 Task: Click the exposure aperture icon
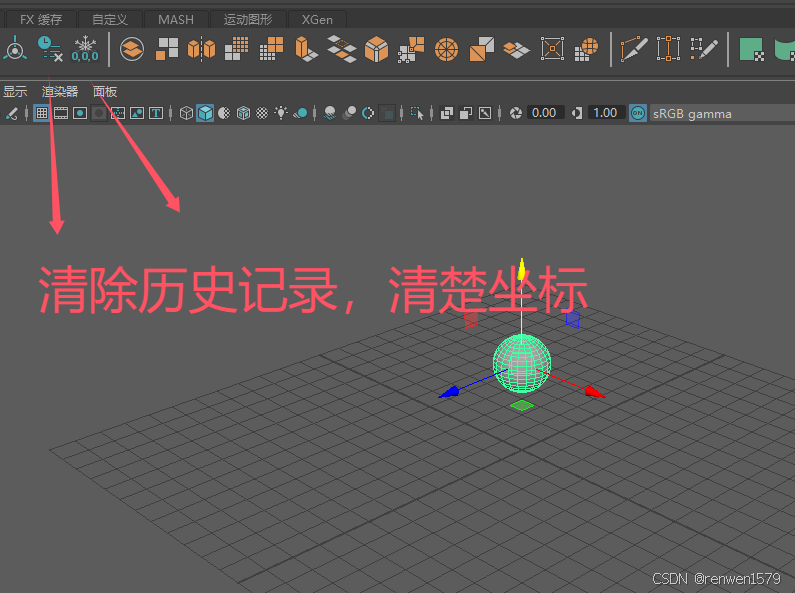click(x=516, y=113)
